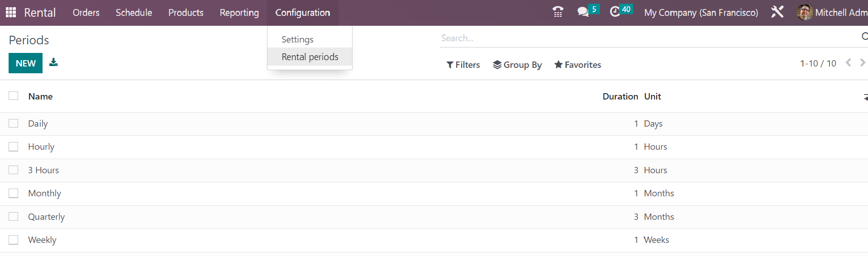Click the 1-10 / 10 pager counter
This screenshot has height=256, width=868.
click(818, 63)
